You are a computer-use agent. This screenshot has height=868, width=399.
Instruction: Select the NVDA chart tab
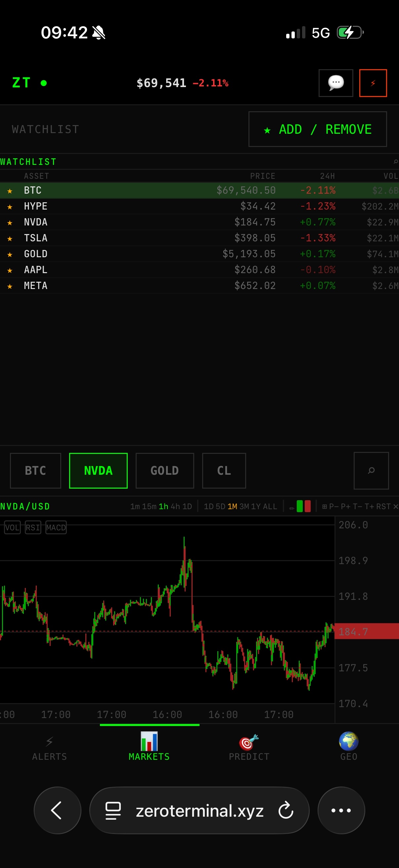coord(98,470)
